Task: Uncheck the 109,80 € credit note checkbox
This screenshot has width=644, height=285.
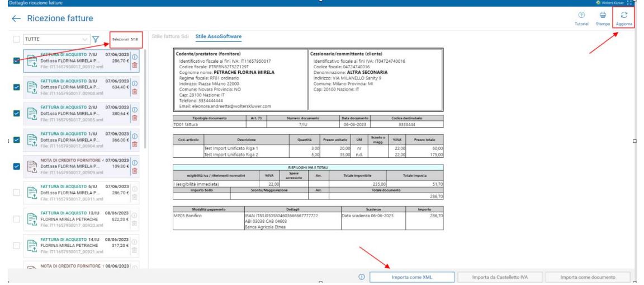Action: (16, 166)
